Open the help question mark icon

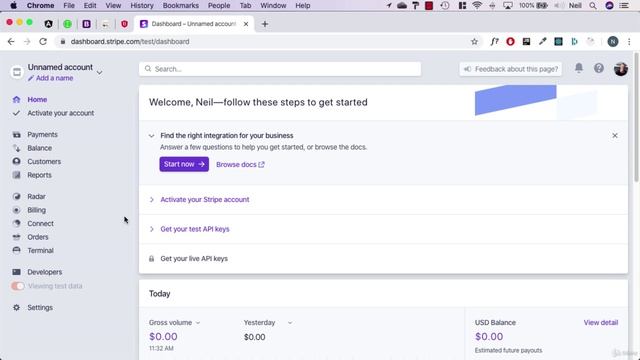point(598,69)
